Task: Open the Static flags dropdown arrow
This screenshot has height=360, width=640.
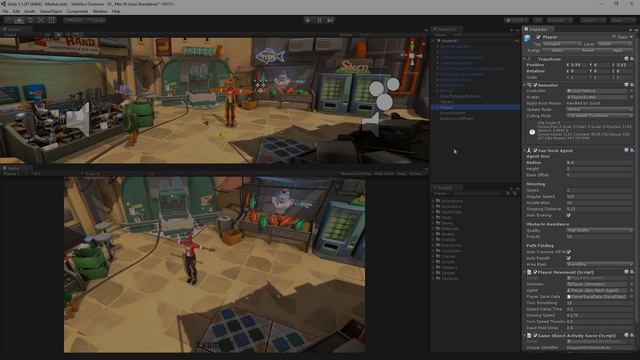Action: pyautogui.click(x=631, y=37)
